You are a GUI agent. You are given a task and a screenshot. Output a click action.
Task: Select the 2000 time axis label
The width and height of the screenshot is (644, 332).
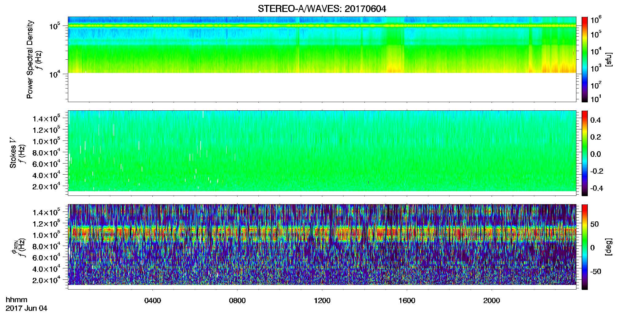(492, 301)
